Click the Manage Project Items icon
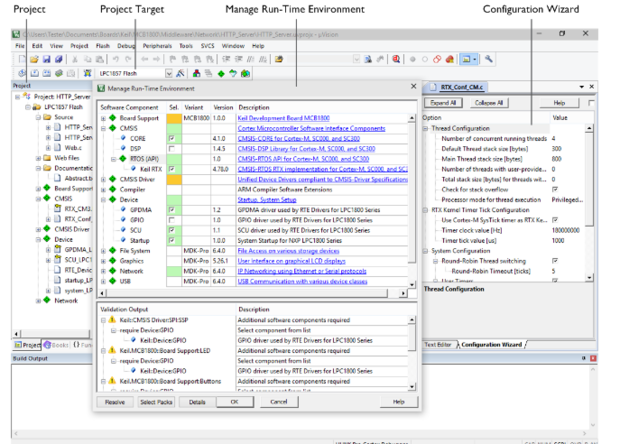Viewport: 620px width, 444px height. 196,74
